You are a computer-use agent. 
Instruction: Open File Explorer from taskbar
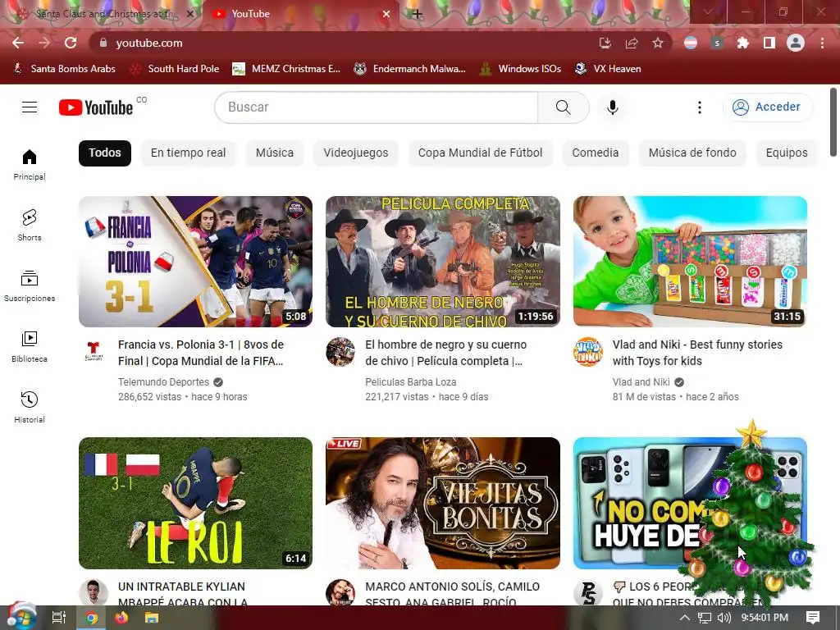click(152, 618)
